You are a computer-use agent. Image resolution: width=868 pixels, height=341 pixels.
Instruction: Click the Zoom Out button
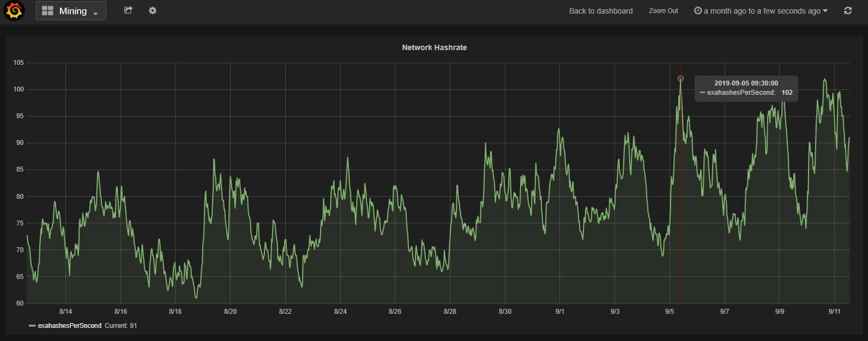(x=664, y=11)
